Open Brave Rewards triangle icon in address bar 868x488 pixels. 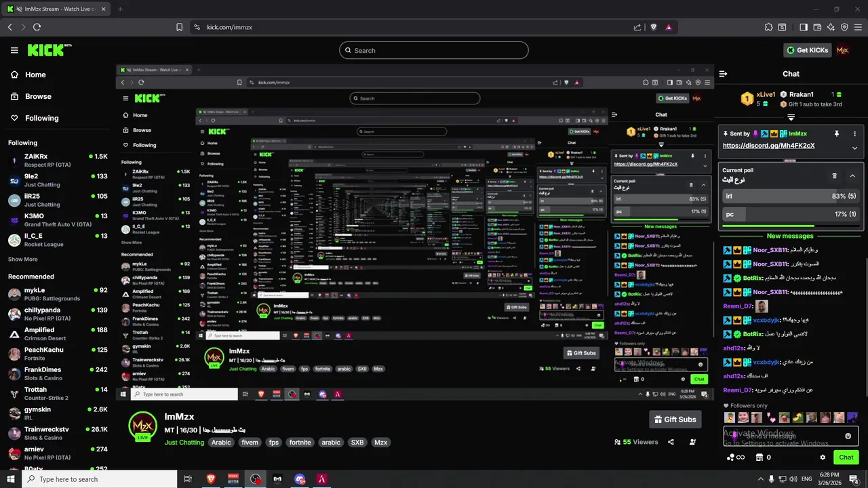669,27
